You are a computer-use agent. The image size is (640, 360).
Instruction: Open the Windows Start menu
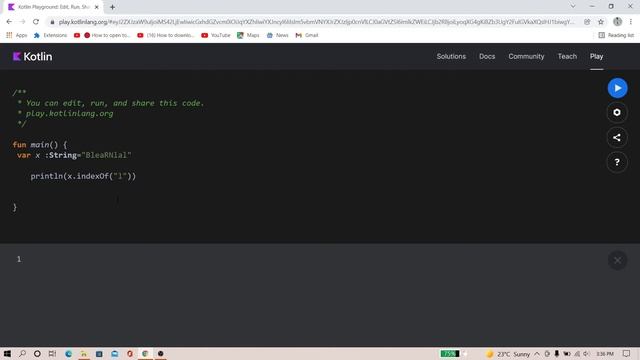click(7, 353)
